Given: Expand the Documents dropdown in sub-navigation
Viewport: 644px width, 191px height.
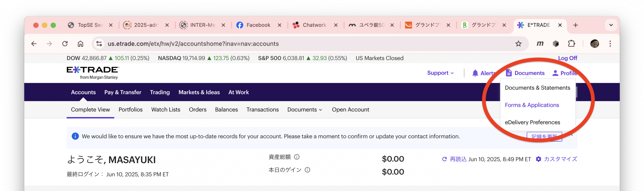Looking at the screenshot, I should click(304, 110).
